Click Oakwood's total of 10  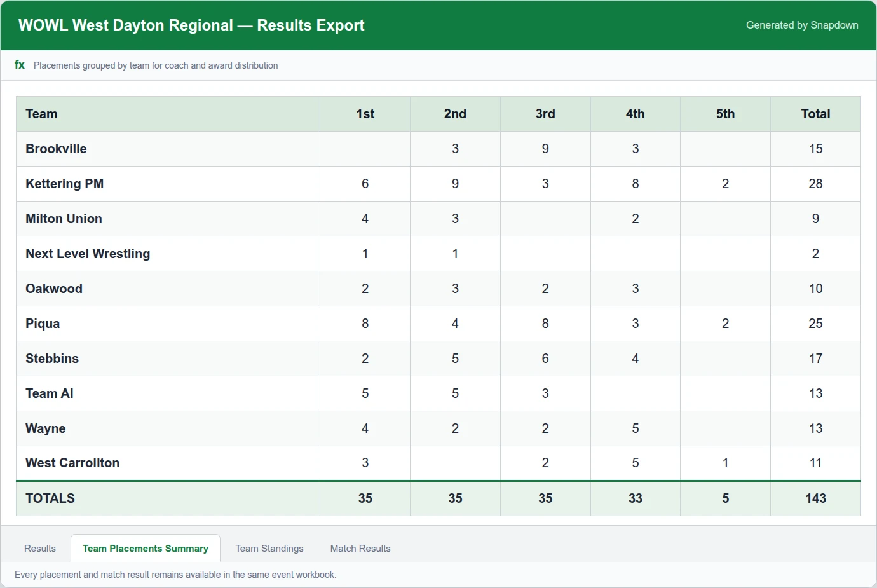[816, 289]
